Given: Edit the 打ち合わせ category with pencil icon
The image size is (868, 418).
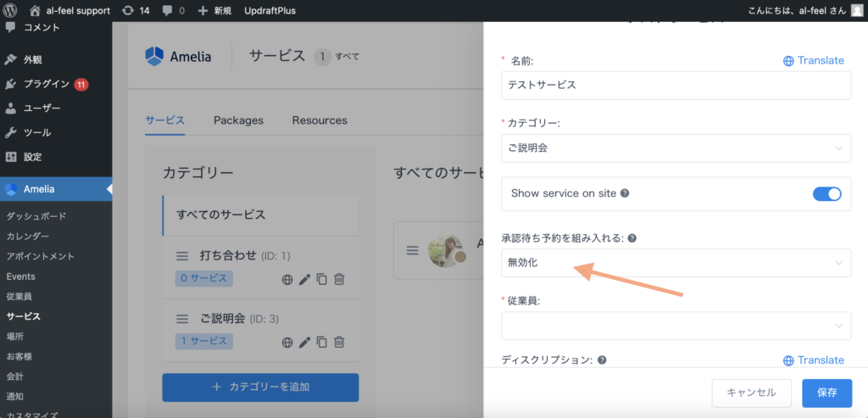Looking at the screenshot, I should pos(304,278).
